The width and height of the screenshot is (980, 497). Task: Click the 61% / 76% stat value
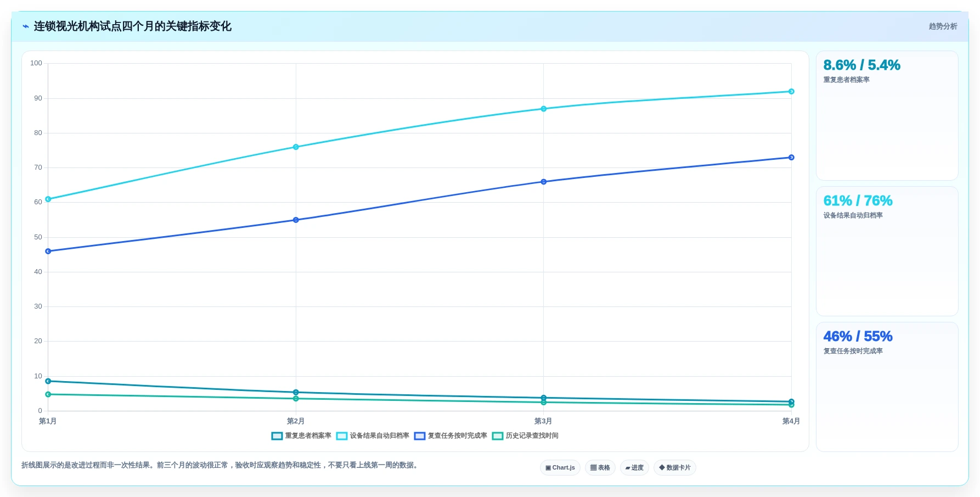click(858, 201)
